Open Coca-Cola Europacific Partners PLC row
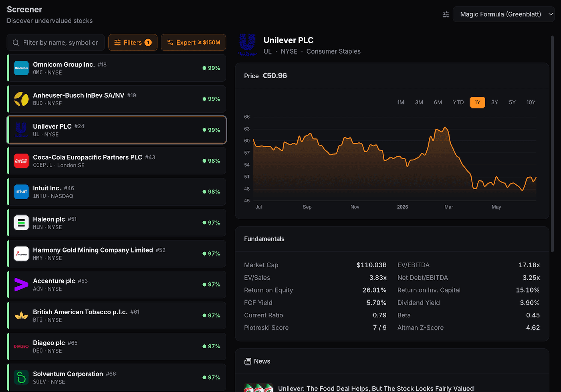561x392 pixels. point(117,161)
